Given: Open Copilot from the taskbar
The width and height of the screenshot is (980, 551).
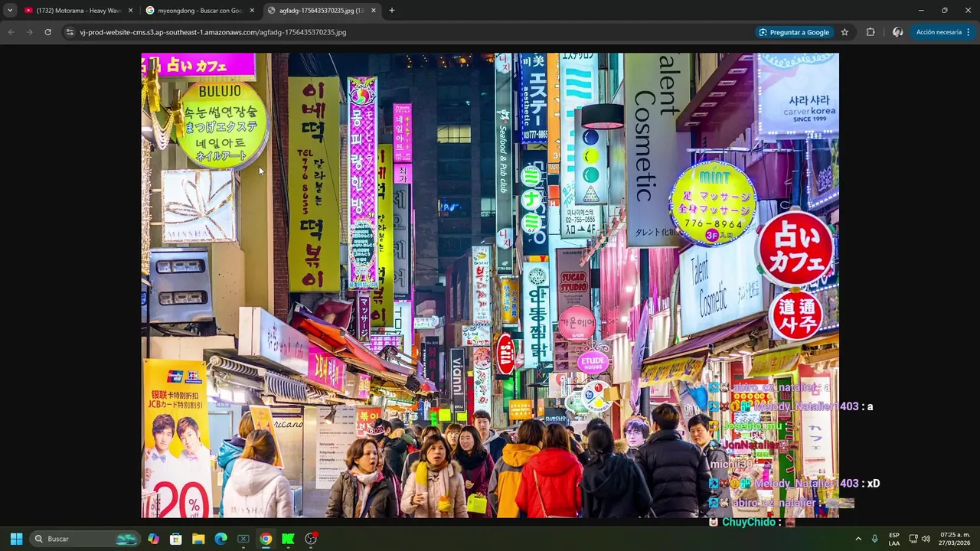Looking at the screenshot, I should (154, 539).
